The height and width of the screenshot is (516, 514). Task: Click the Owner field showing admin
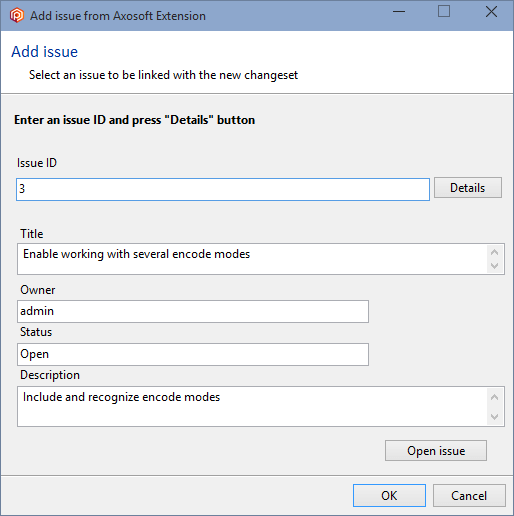[193, 311]
